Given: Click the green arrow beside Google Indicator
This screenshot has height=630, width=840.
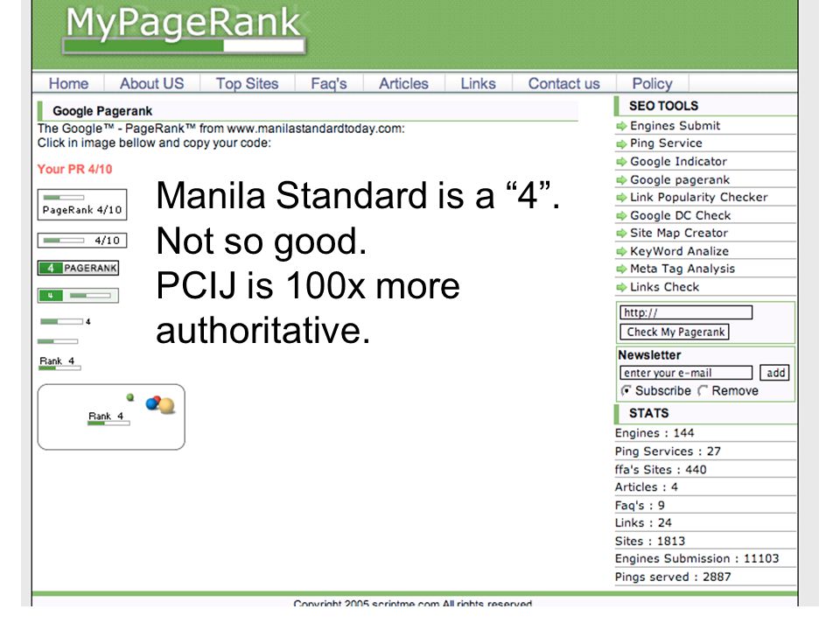Looking at the screenshot, I should click(621, 162).
